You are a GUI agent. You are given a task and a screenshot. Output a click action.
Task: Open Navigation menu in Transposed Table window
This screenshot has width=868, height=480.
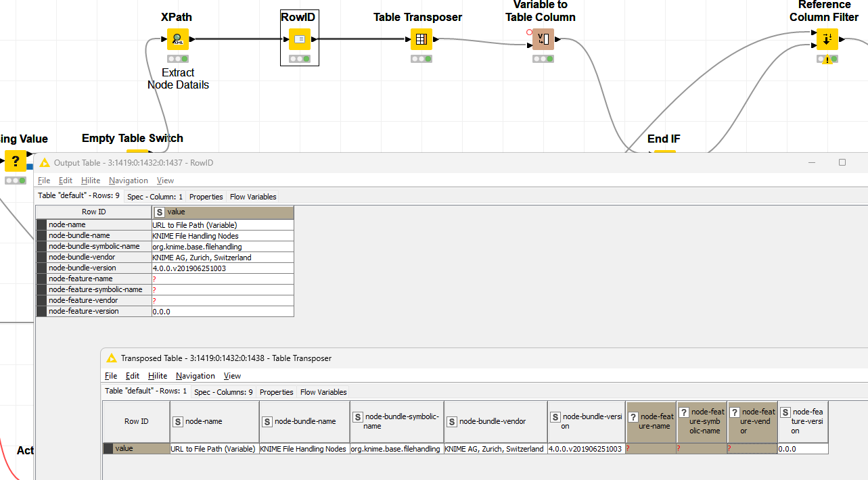[x=195, y=376]
